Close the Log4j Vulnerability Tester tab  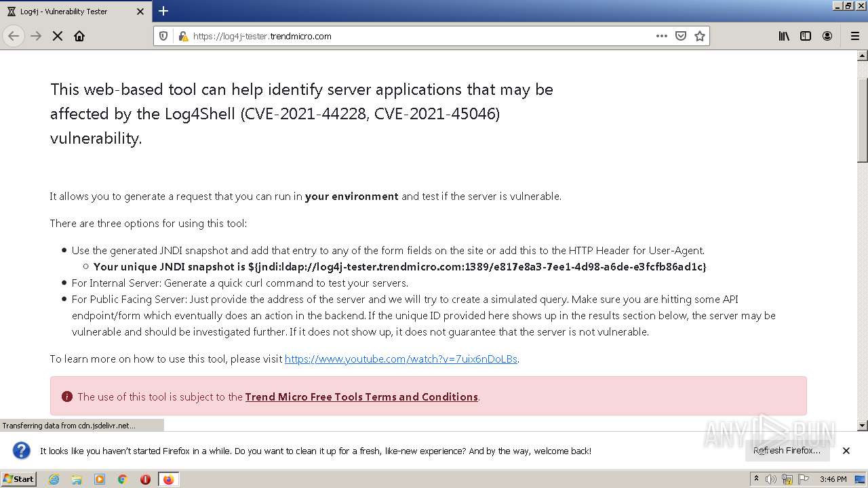(x=140, y=12)
